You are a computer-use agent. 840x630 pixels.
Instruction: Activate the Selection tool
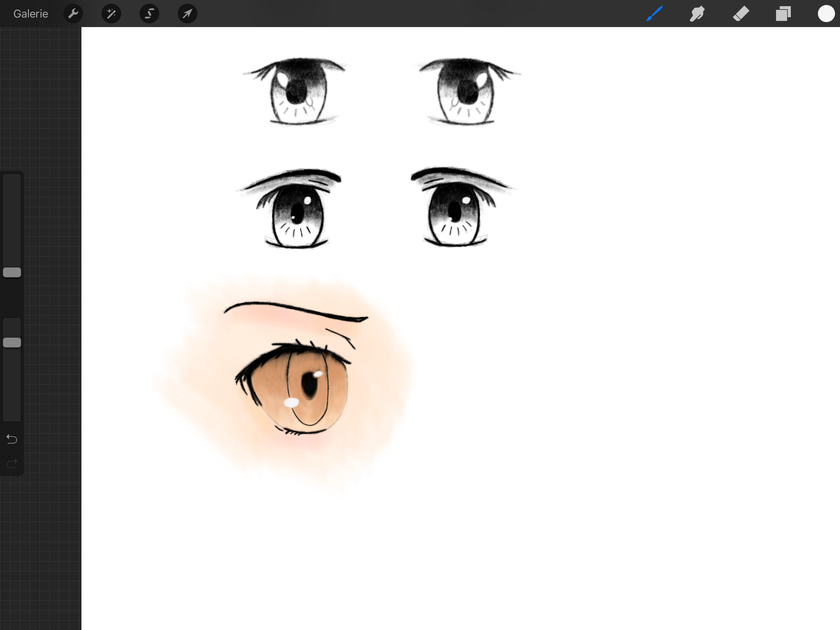149,14
